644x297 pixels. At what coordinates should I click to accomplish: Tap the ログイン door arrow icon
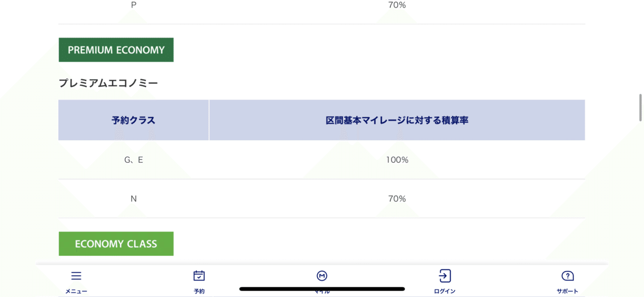tap(445, 276)
